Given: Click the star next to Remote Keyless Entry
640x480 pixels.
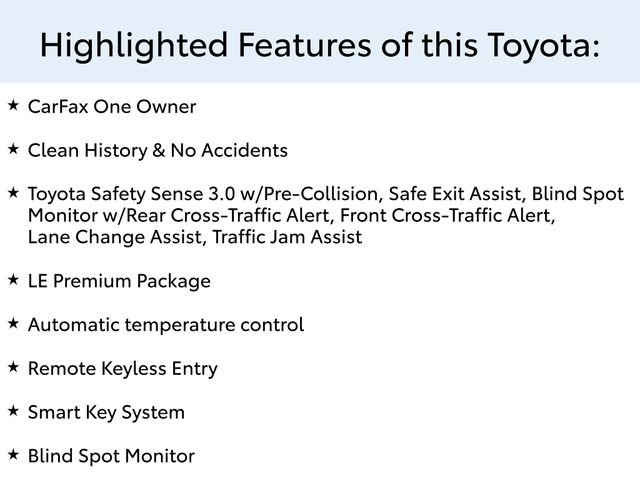Looking at the screenshot, I should click(13, 367).
